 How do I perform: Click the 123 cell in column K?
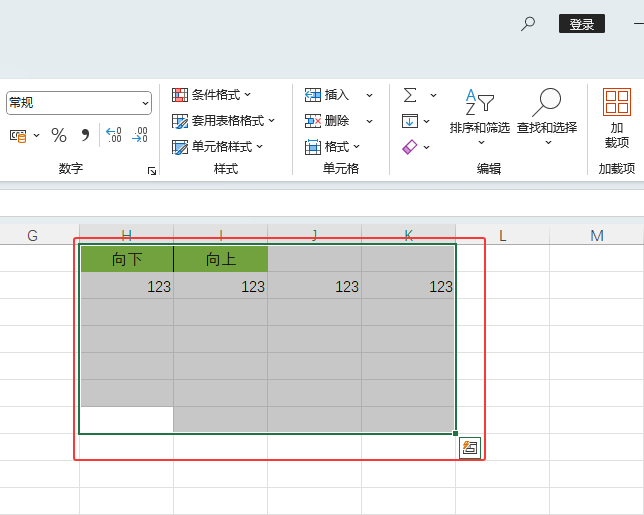click(x=408, y=285)
